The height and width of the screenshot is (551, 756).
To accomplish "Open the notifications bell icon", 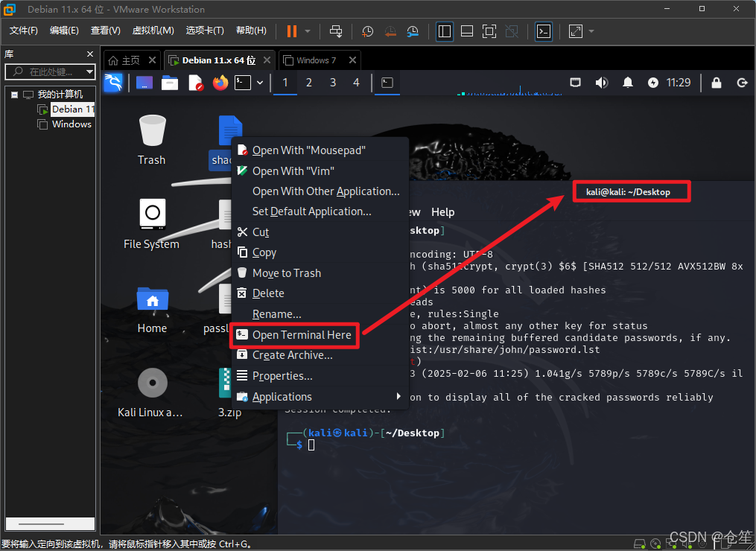I will click(628, 83).
